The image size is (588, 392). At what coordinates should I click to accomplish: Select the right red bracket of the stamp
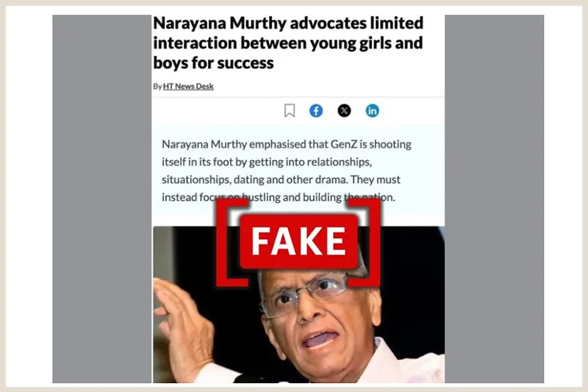(x=365, y=242)
